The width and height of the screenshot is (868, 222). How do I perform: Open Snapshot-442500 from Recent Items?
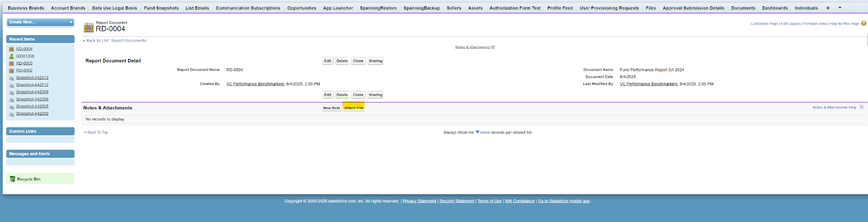(x=32, y=114)
